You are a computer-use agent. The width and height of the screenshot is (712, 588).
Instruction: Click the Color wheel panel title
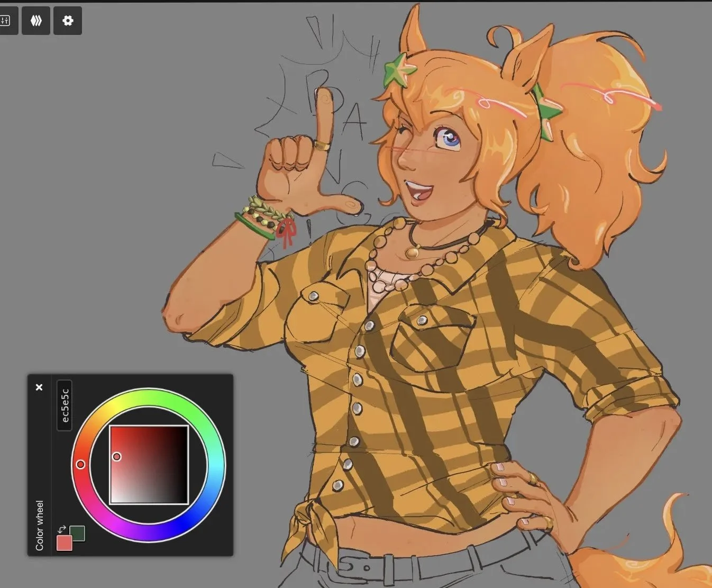40,526
